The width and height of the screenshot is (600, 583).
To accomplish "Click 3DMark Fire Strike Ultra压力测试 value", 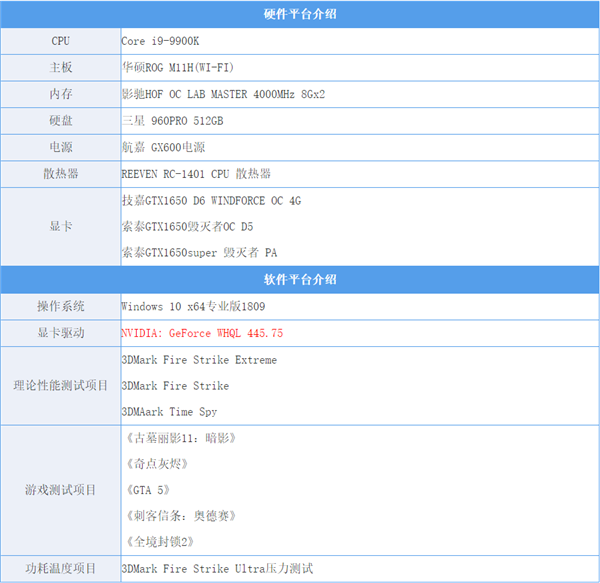I will tap(217, 569).
